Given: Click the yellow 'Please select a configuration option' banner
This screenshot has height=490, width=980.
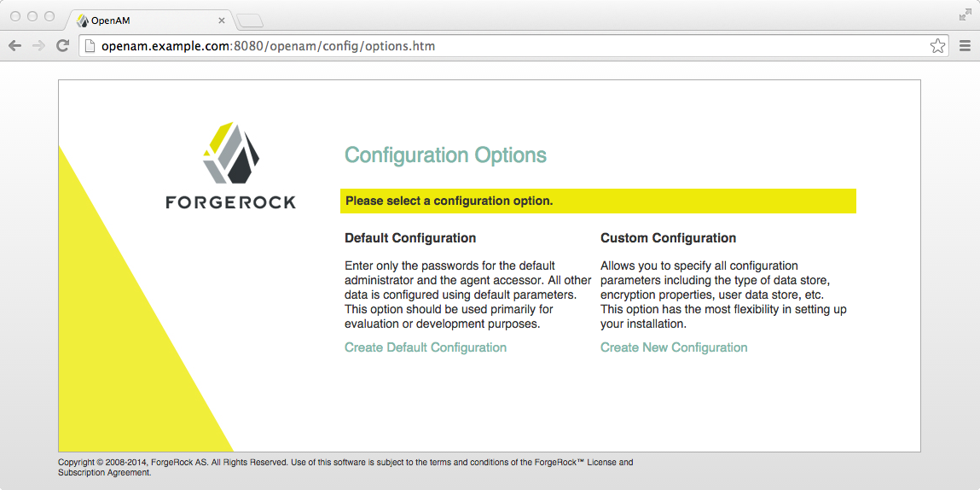Looking at the screenshot, I should tap(597, 201).
